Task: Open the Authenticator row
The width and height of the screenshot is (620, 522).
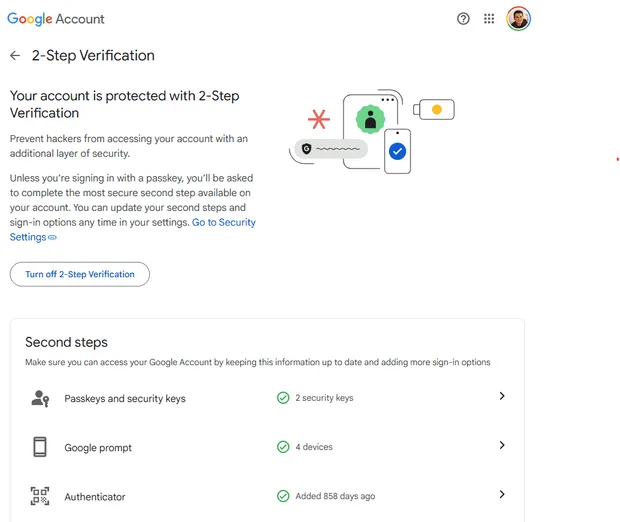Action: click(x=267, y=496)
